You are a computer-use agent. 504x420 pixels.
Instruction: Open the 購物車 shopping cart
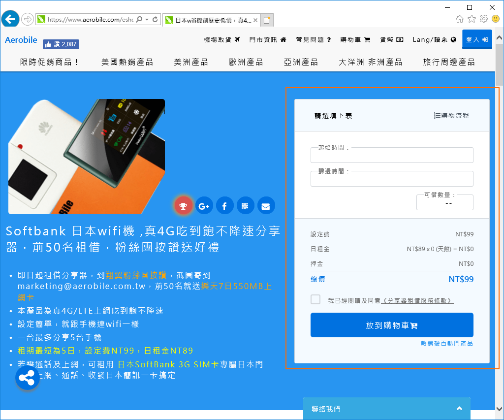[x=355, y=39]
